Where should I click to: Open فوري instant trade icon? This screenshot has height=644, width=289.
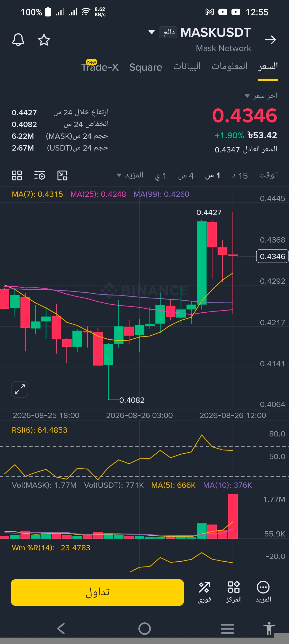click(x=204, y=592)
